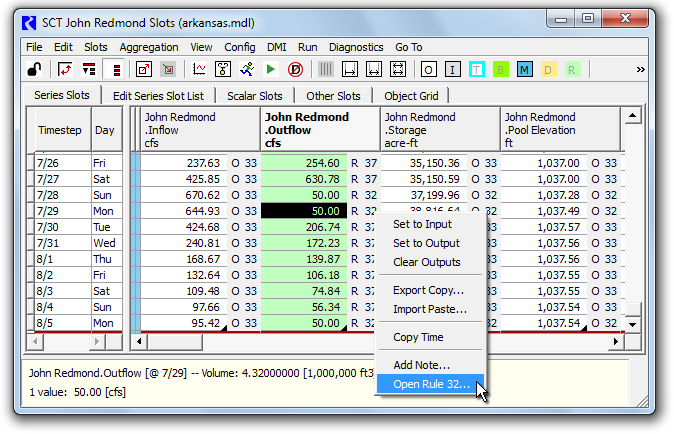Click the red circled D stop icon
Viewport: 674px width, 434px height.
click(295, 69)
